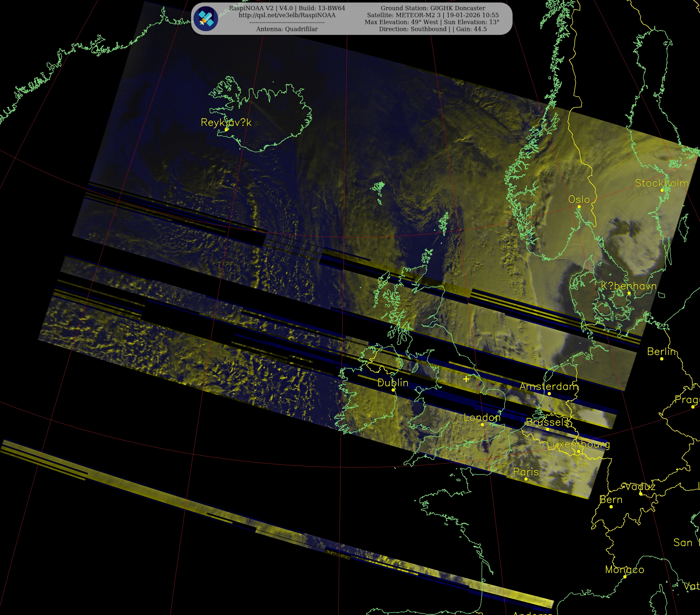Click the Ground Station G0GHK Doncaster text
700x615 pixels.
pyautogui.click(x=433, y=8)
